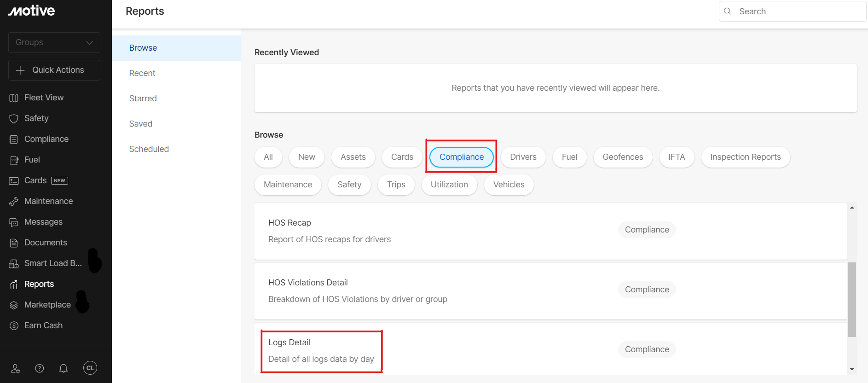
Task: Open the help question mark icon
Action: (x=40, y=368)
